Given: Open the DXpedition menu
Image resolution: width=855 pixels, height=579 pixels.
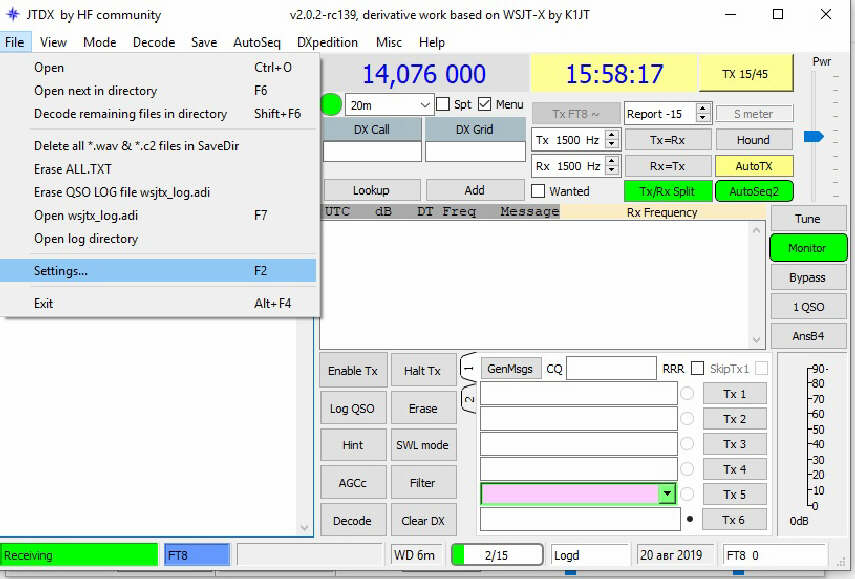Looking at the screenshot, I should tap(327, 42).
